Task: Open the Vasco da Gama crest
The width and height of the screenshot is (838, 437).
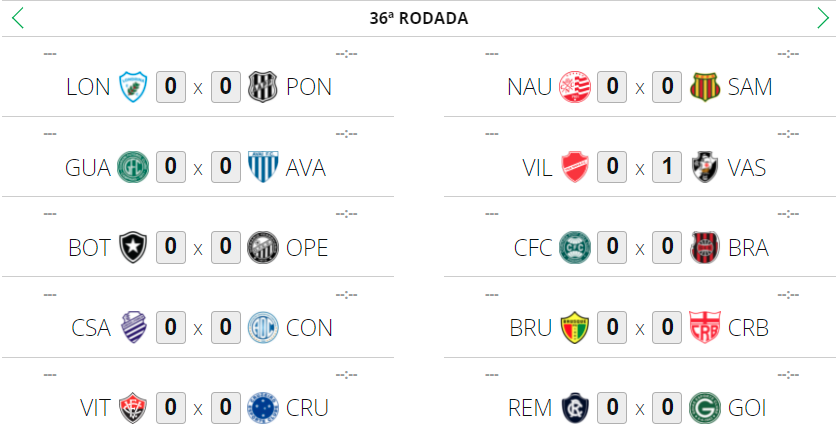Action: click(705, 167)
